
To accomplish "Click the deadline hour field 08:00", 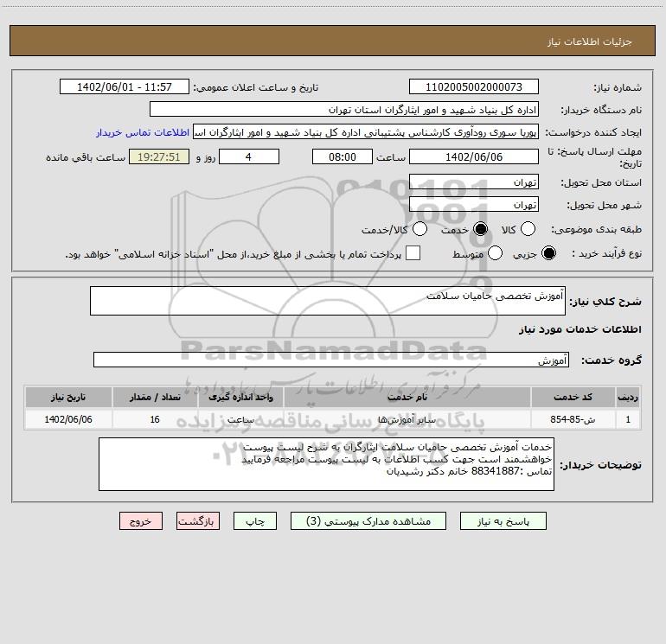I will [343, 156].
